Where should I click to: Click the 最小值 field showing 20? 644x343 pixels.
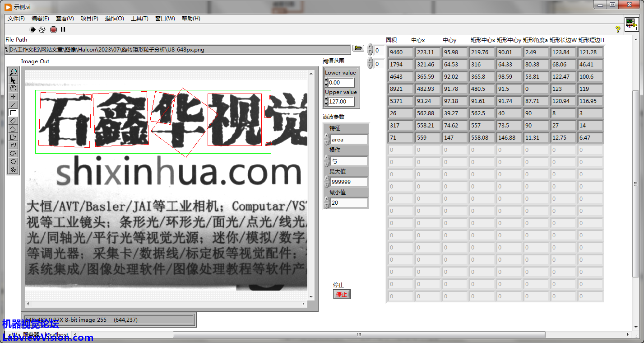click(x=349, y=203)
